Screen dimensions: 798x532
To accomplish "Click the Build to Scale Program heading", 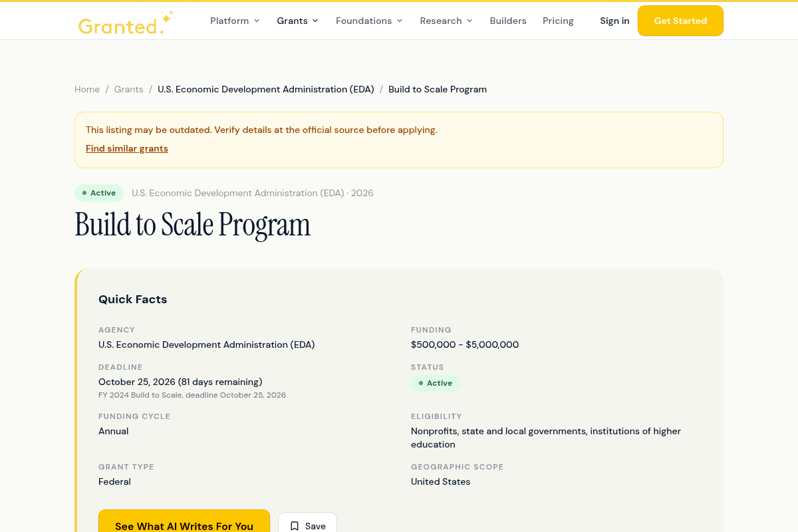I will pyautogui.click(x=193, y=224).
